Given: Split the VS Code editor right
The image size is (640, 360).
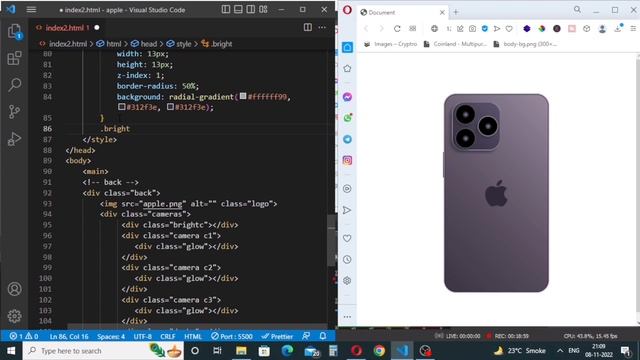Looking at the screenshot, I should coord(308,27).
